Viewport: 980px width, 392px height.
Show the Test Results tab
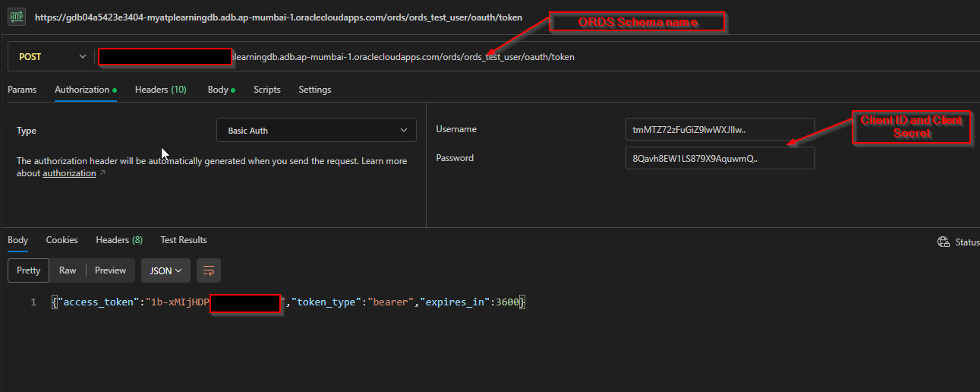coord(183,240)
